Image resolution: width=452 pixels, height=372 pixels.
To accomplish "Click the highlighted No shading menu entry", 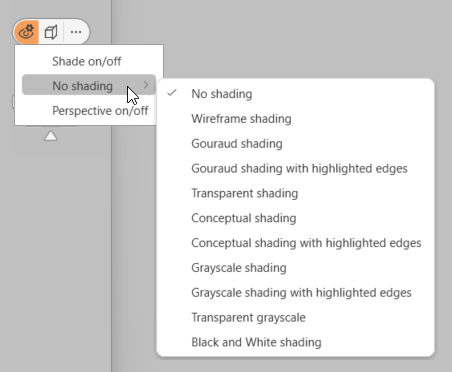I will (89, 85).
